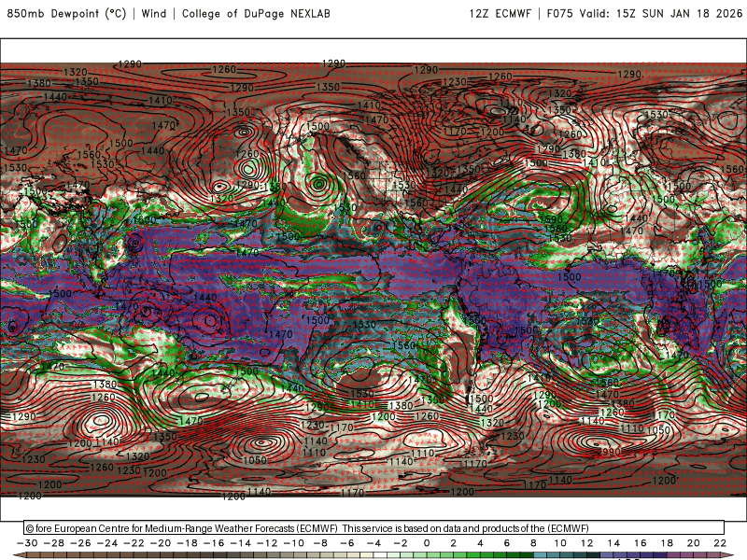Click the -6 value on the color scale
The height and width of the screenshot is (560, 747).
coord(347,543)
